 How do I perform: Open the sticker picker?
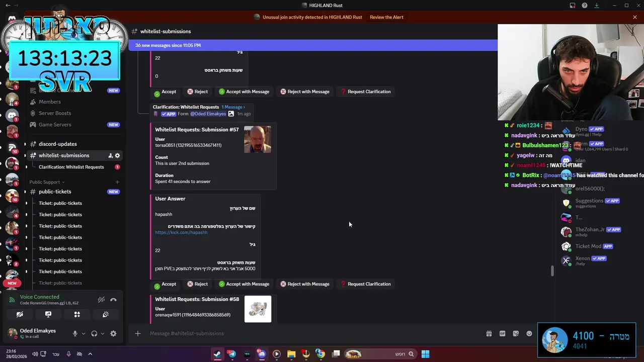[x=516, y=333]
